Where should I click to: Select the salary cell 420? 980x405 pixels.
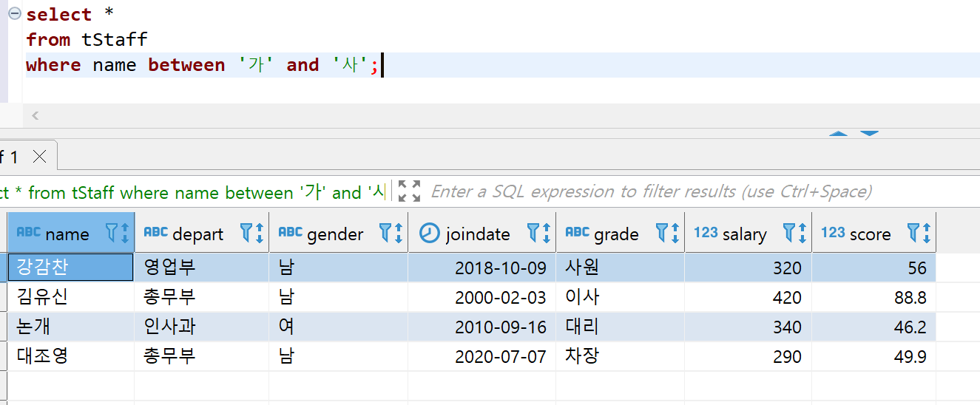click(x=748, y=297)
